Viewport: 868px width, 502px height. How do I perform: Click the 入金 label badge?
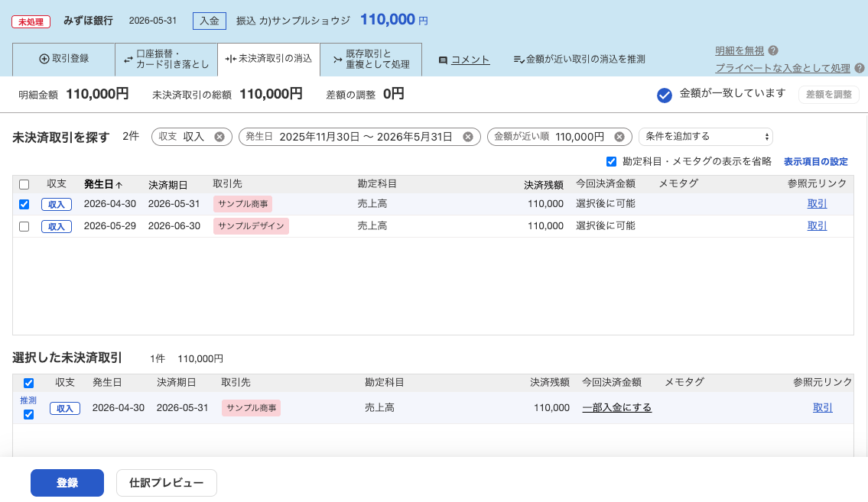point(210,21)
